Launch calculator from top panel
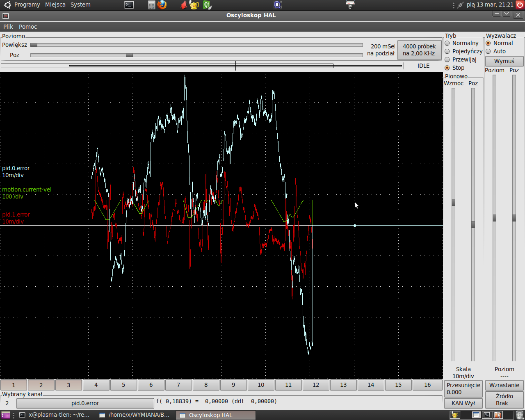This screenshot has height=420, width=525. 151,5
